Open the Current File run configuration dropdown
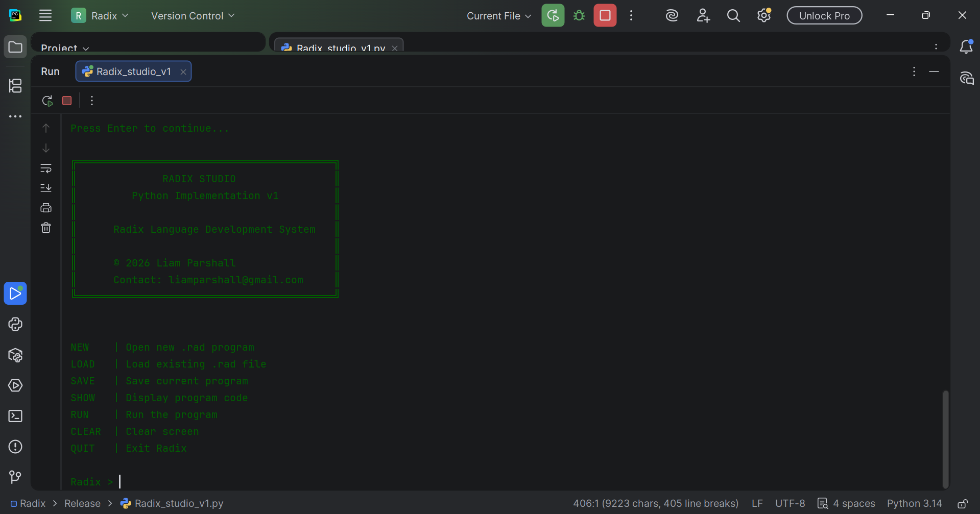Image resolution: width=980 pixels, height=514 pixels. tap(499, 16)
